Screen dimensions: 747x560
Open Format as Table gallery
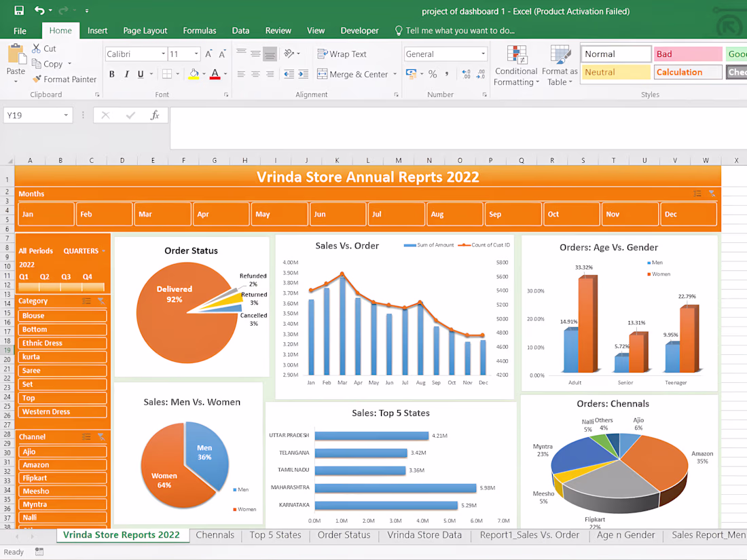[x=560, y=66]
